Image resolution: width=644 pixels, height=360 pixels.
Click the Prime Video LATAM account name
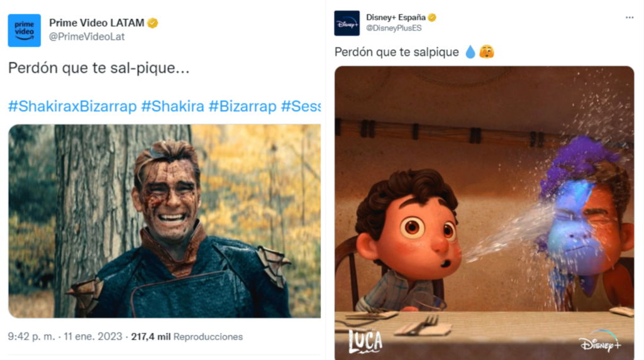pyautogui.click(x=96, y=23)
